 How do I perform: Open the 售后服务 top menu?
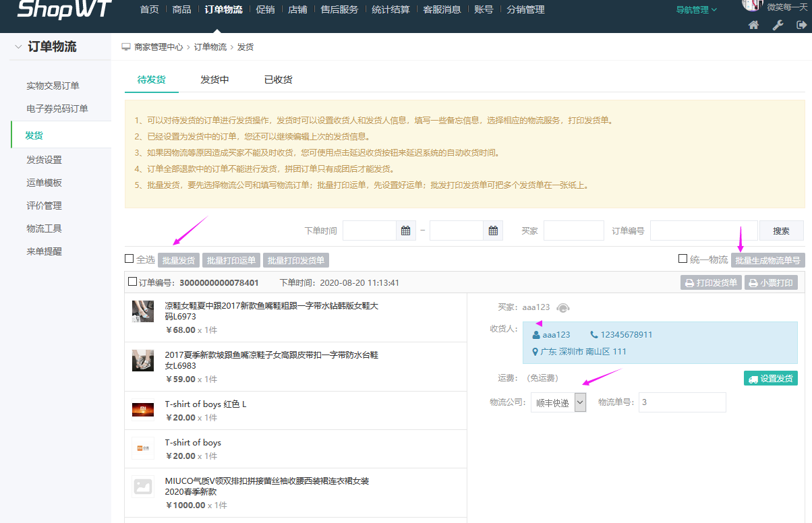click(x=339, y=9)
